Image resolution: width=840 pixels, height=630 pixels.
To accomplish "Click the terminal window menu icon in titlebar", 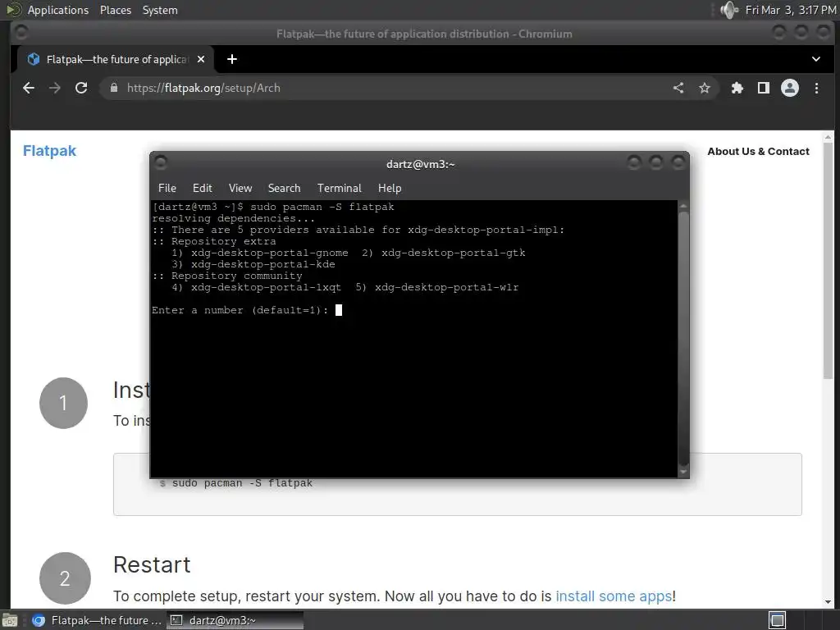I will click(161, 162).
